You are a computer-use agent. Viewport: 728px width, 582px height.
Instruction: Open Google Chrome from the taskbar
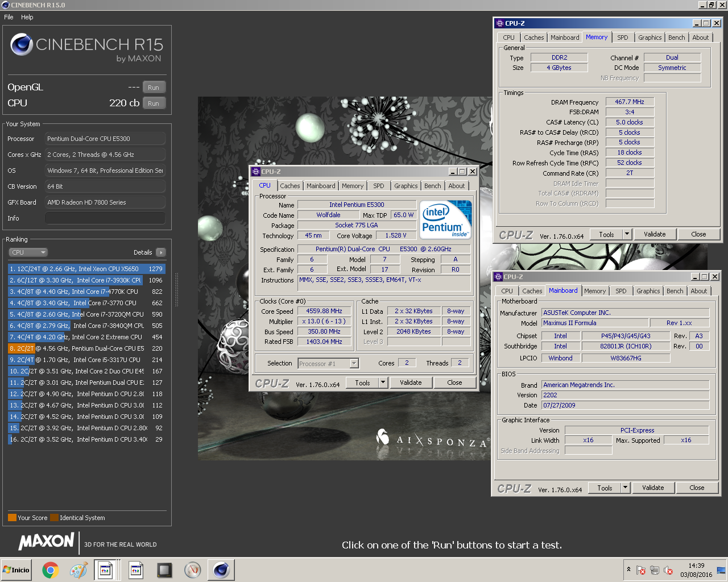pyautogui.click(x=50, y=569)
